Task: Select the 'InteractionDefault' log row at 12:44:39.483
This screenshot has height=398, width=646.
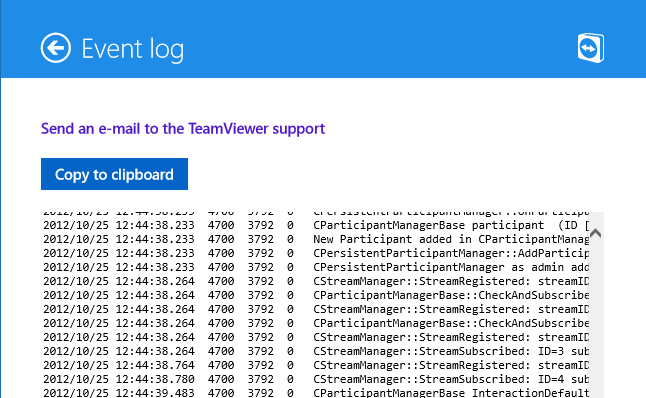Action: click(x=316, y=393)
